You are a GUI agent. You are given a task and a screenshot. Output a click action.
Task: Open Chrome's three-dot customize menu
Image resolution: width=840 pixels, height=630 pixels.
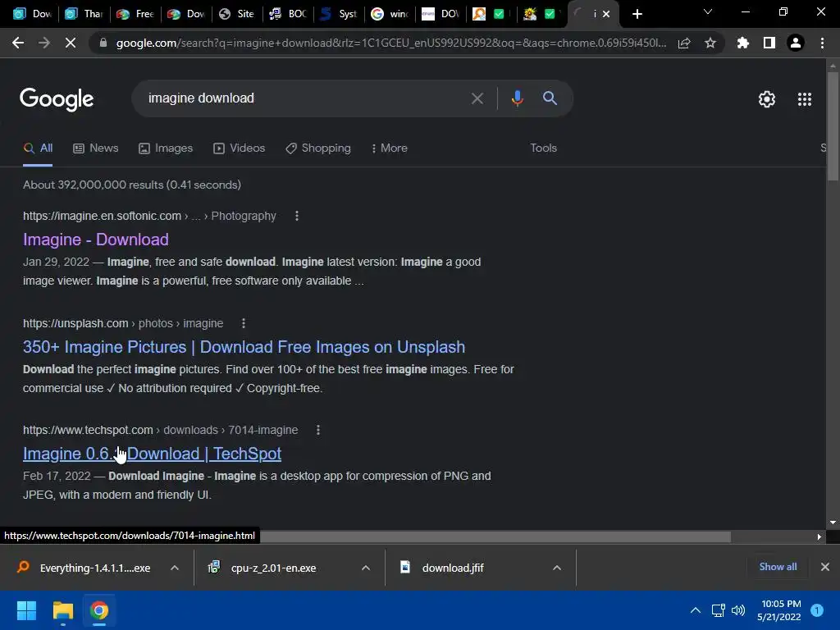[x=822, y=43]
